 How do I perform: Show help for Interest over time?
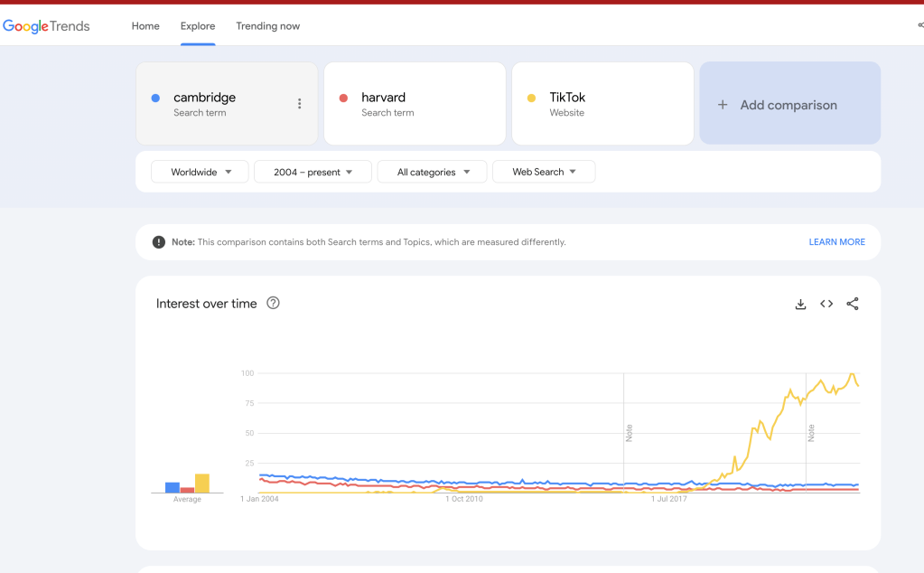(273, 303)
